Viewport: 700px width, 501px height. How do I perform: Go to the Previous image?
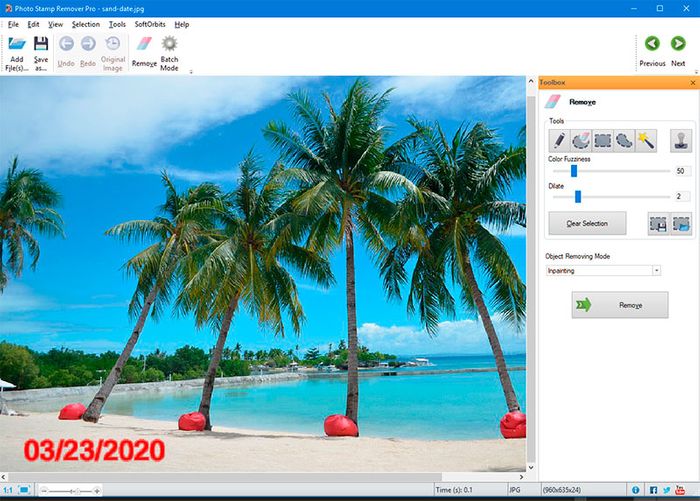pos(652,51)
